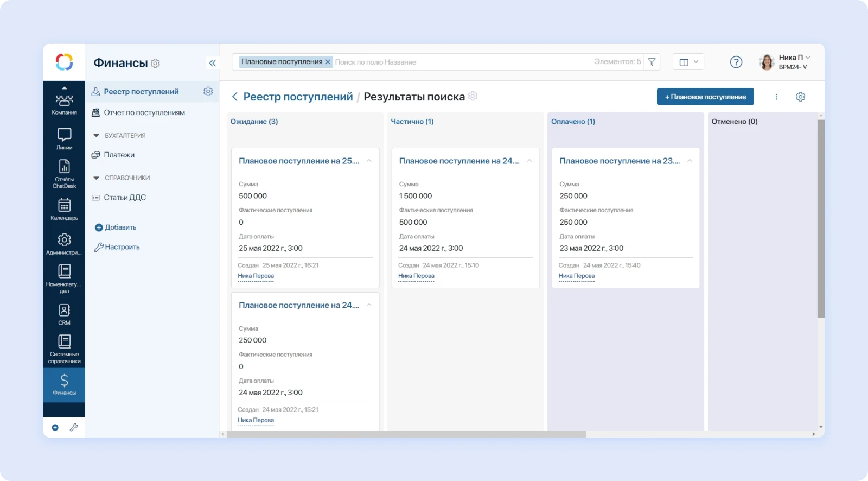Click the + Плановое поступление button

click(705, 97)
